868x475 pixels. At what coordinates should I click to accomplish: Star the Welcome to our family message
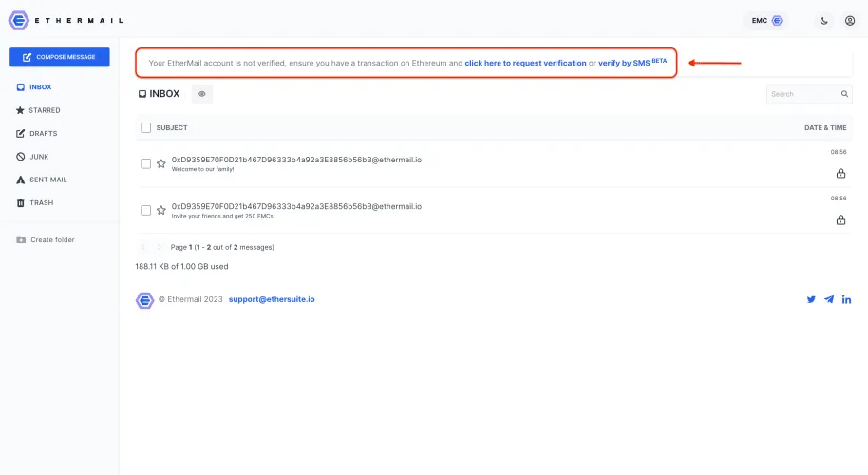pyautogui.click(x=161, y=163)
